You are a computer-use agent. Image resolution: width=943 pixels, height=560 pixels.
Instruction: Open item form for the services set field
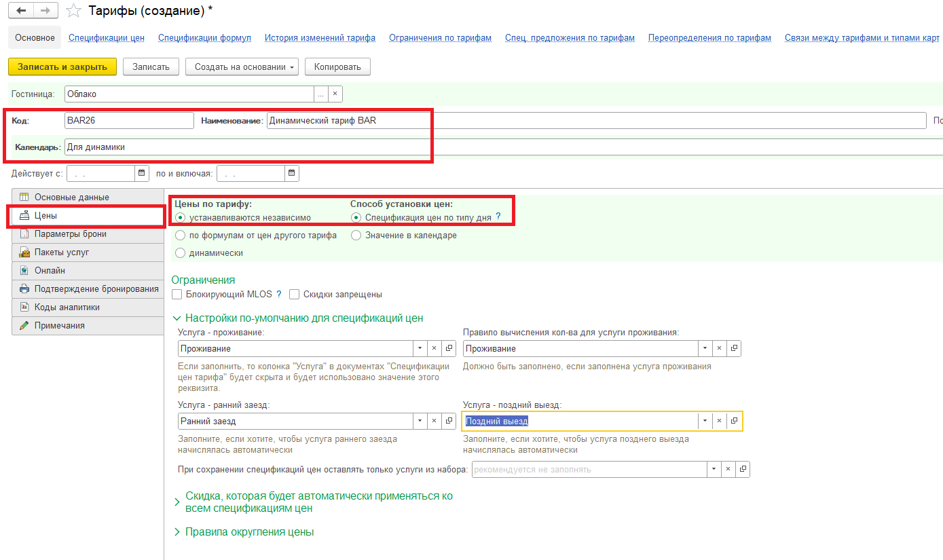pos(743,469)
